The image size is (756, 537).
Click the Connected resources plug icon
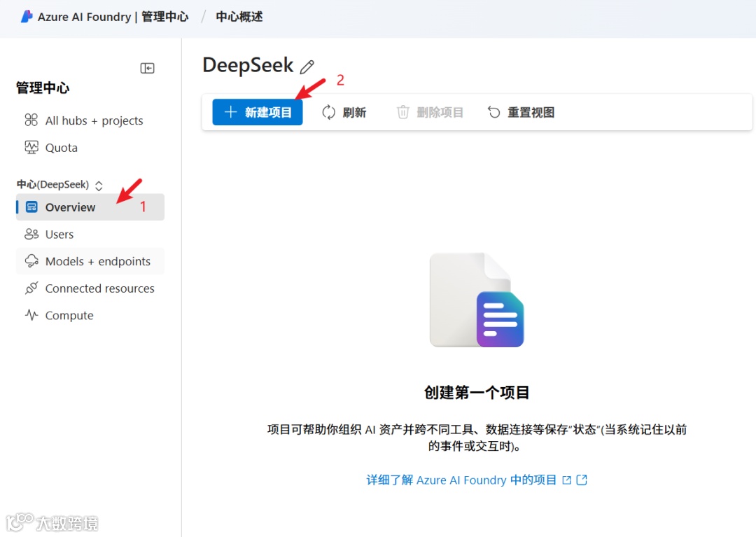point(31,288)
